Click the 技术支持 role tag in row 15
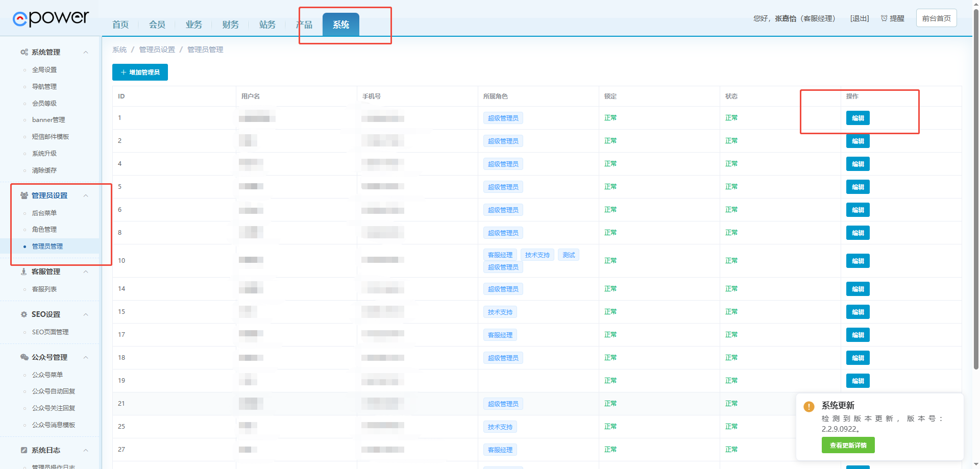 500,312
